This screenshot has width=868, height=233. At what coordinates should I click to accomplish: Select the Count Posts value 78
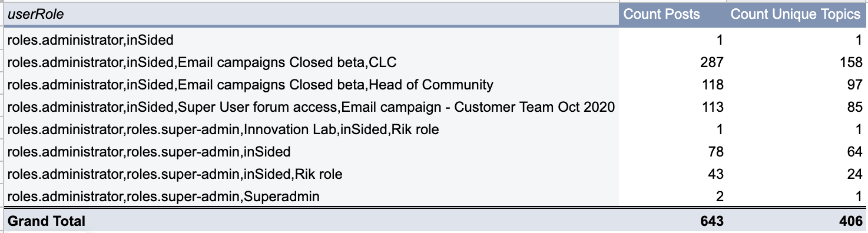point(716,152)
